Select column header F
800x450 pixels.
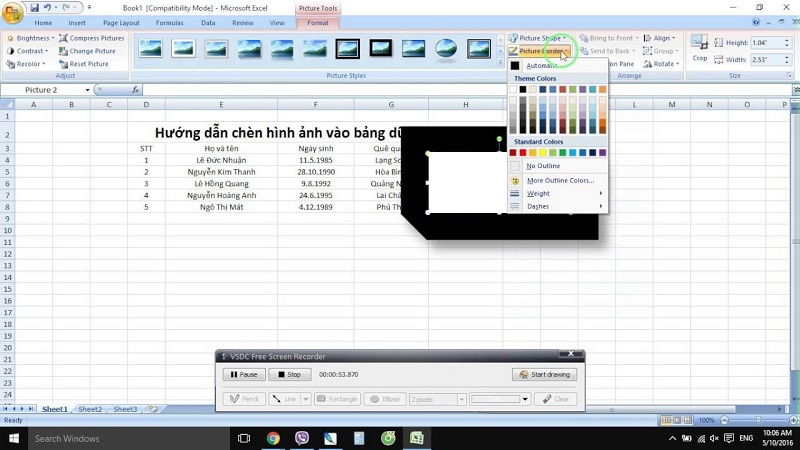pos(315,105)
